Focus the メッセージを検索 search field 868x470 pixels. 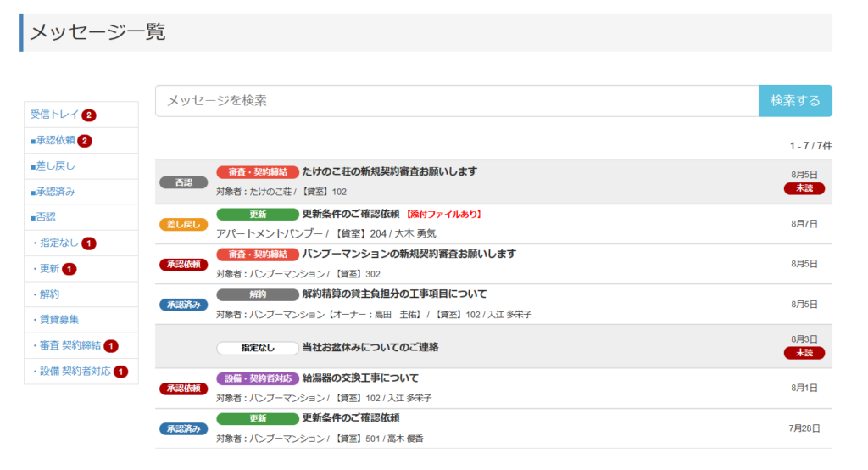click(x=457, y=101)
